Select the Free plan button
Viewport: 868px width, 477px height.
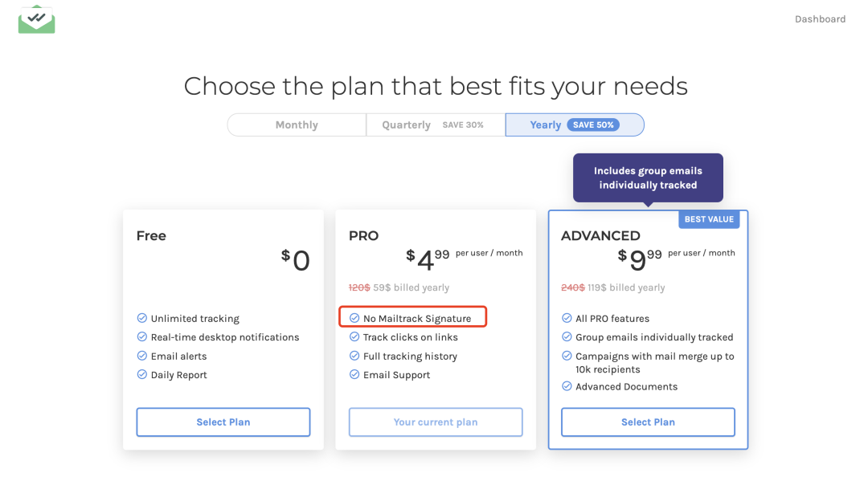point(223,422)
